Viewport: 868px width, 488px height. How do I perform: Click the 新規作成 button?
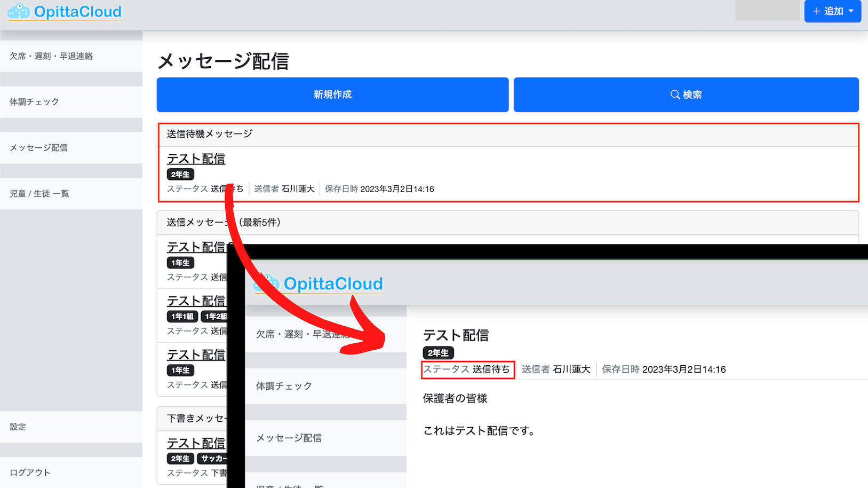332,95
